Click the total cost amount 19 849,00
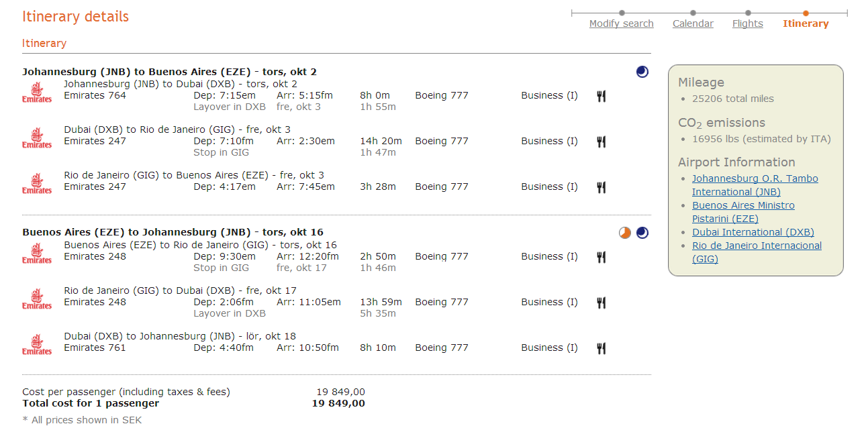This screenshot has width=868, height=426. coord(338,403)
